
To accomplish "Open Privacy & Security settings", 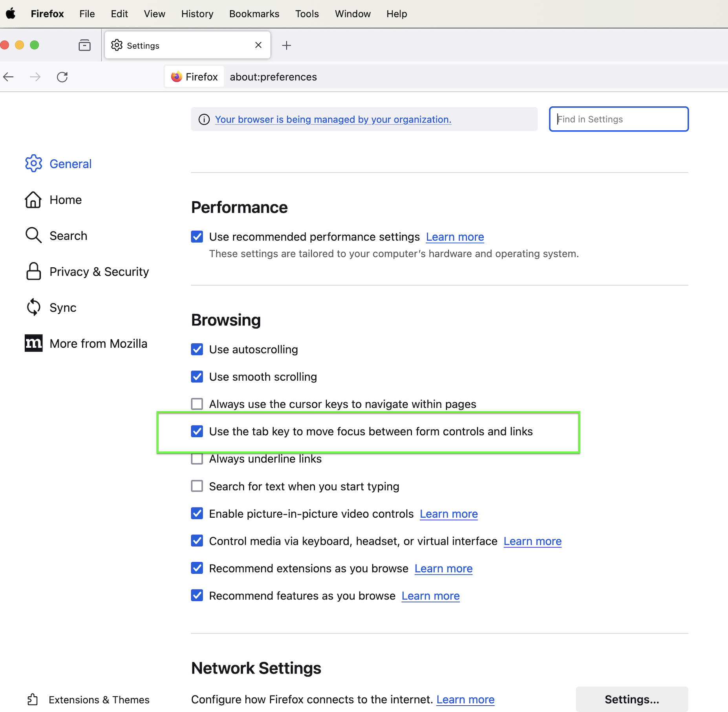I will tap(99, 271).
